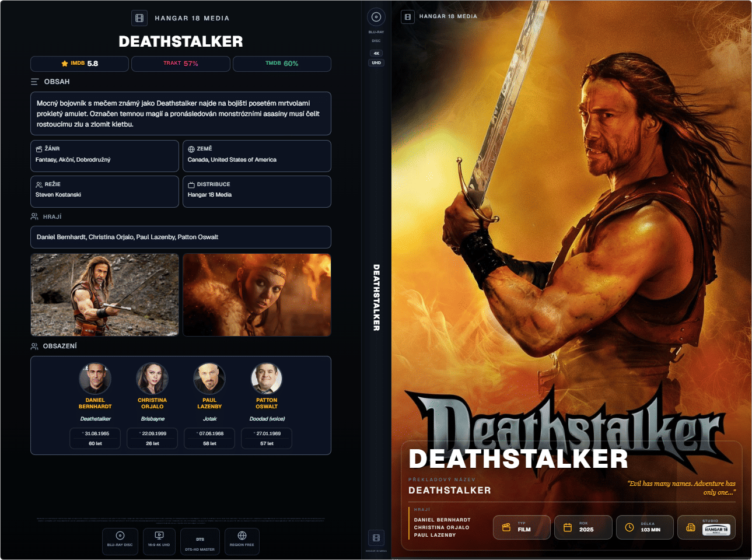
Task: Click the people icon beside HRAJÍ
Action: (x=34, y=216)
